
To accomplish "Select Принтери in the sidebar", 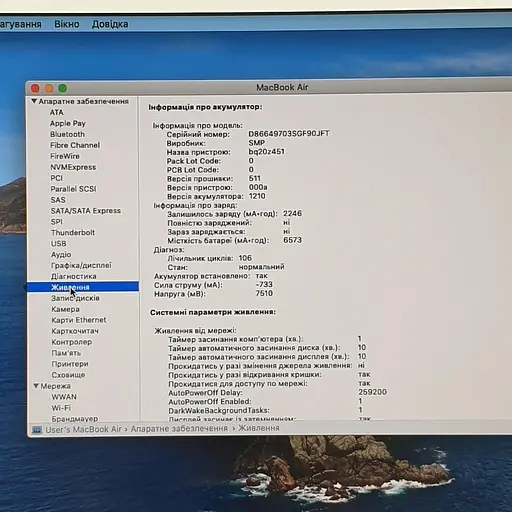I will 70,364.
